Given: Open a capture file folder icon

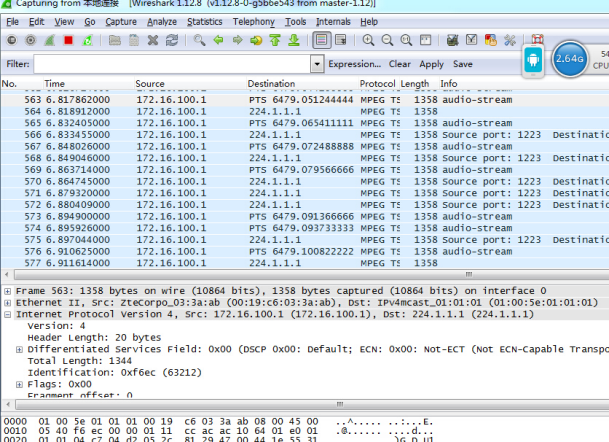Looking at the screenshot, I should (x=115, y=40).
